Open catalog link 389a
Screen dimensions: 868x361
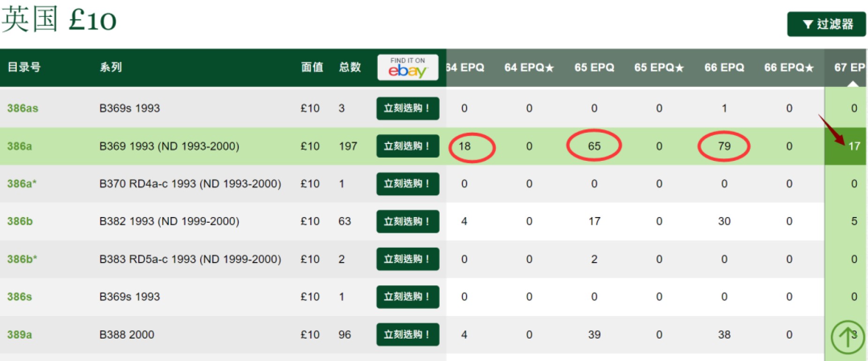click(x=20, y=335)
